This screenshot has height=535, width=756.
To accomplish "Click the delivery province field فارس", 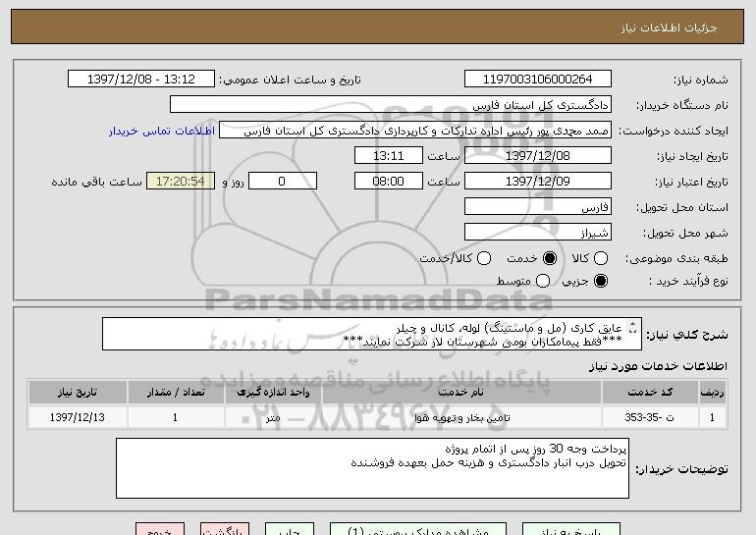I will [538, 207].
